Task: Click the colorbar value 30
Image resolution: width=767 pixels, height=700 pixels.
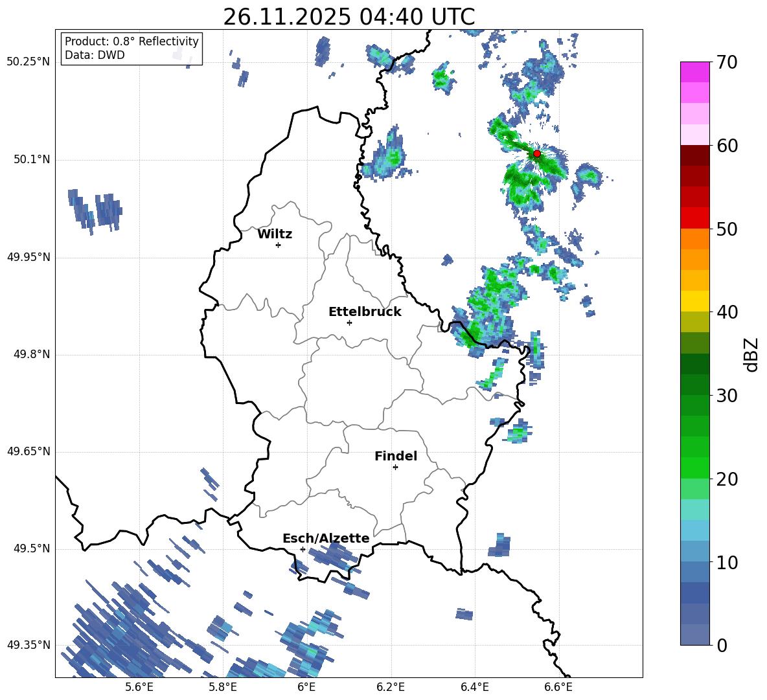Action: [x=727, y=396]
